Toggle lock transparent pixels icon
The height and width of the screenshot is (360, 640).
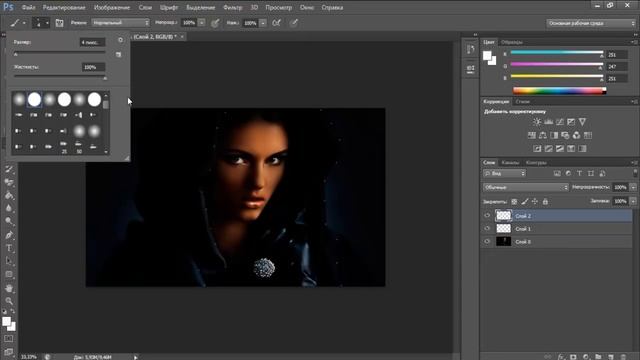point(514,201)
